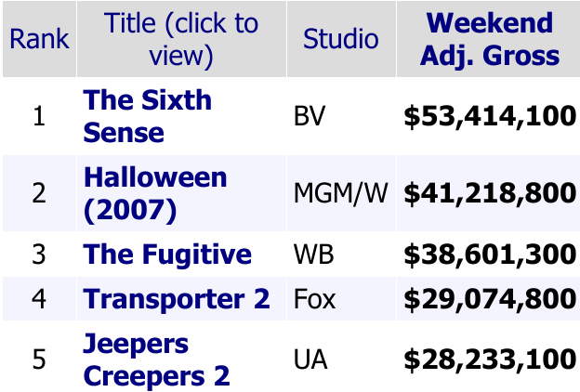Open The Sixth Sense movie link
Screen dimensions: 580x392
pyautogui.click(x=148, y=116)
